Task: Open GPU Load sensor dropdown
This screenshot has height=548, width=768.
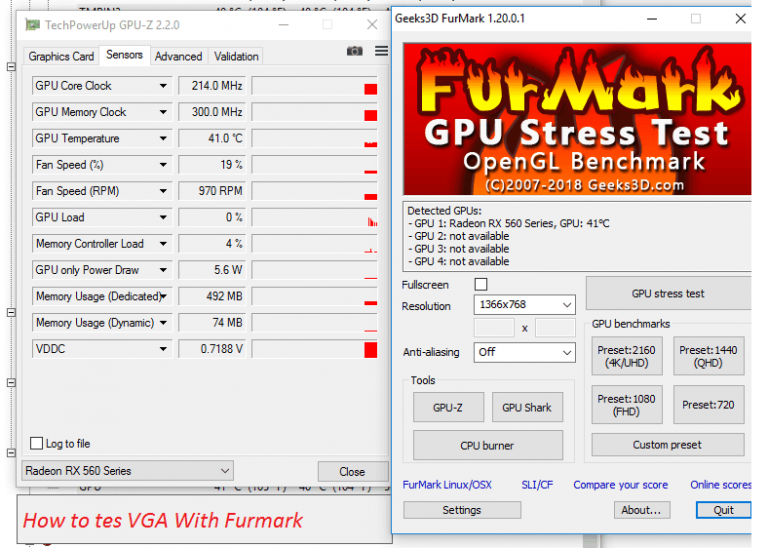Action: click(163, 217)
